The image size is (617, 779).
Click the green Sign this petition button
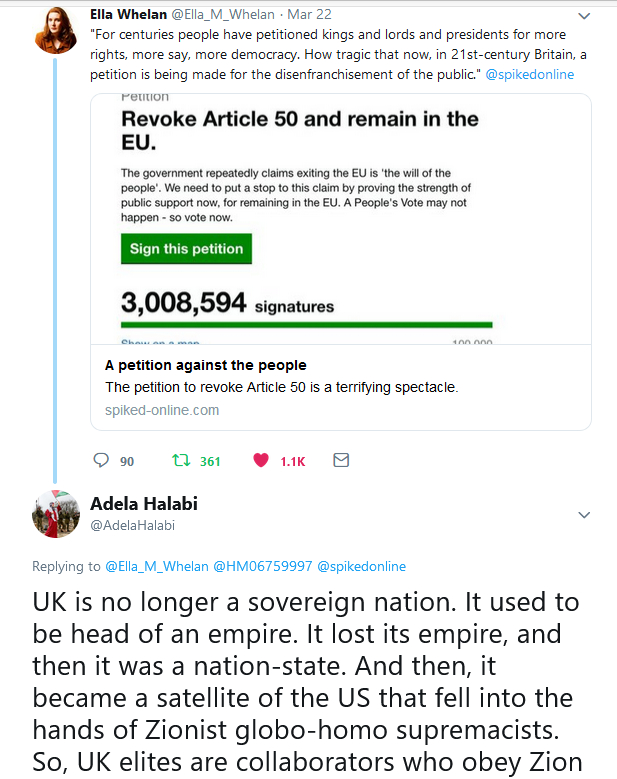point(186,249)
